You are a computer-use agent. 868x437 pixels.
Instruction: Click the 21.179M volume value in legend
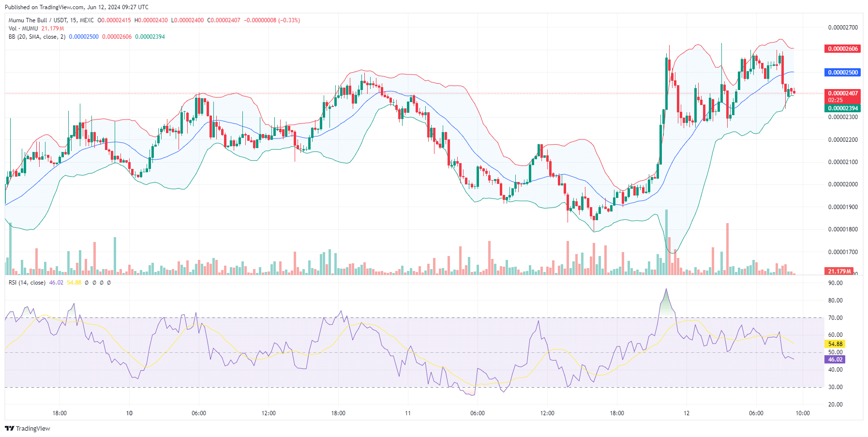point(53,29)
